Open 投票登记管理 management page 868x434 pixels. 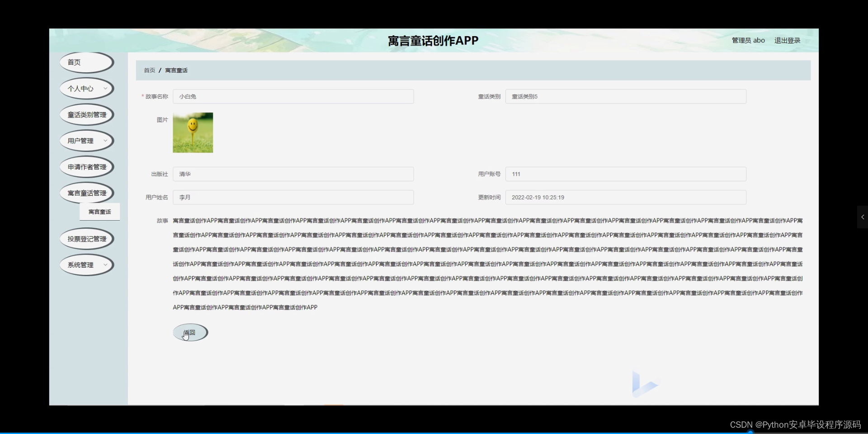pyautogui.click(x=86, y=239)
